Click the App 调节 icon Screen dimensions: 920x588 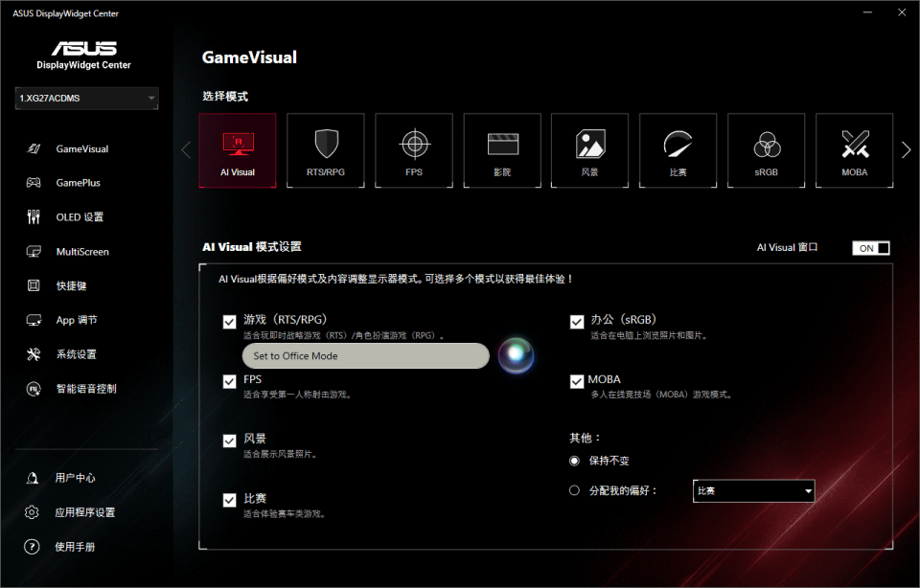(x=34, y=320)
